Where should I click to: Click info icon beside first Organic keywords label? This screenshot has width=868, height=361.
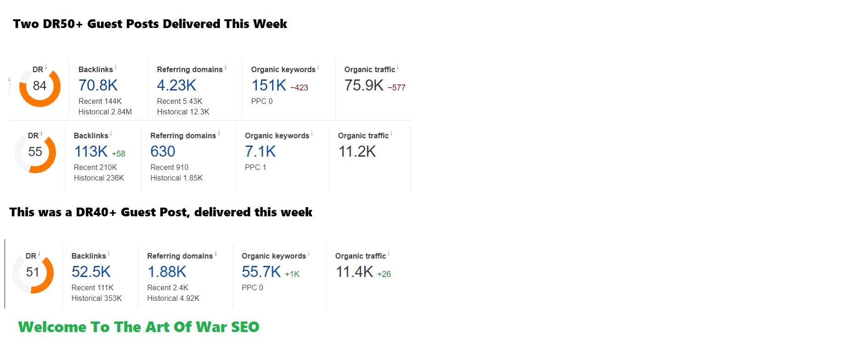318,68
